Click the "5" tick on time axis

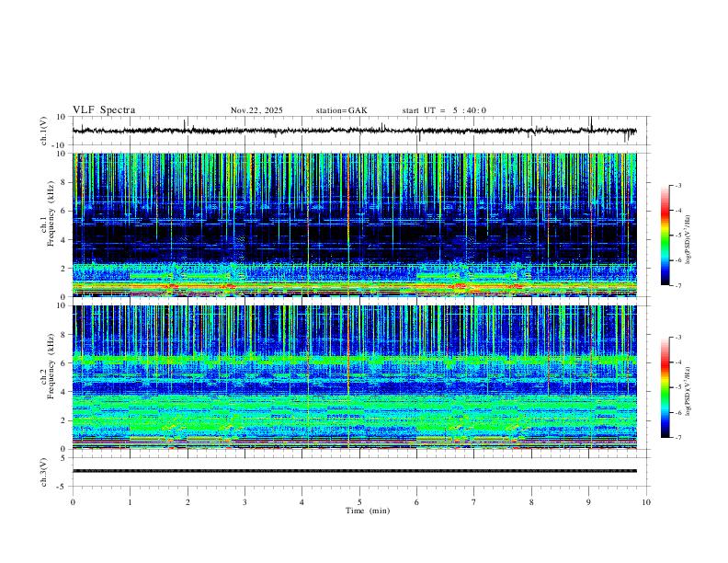coord(359,502)
